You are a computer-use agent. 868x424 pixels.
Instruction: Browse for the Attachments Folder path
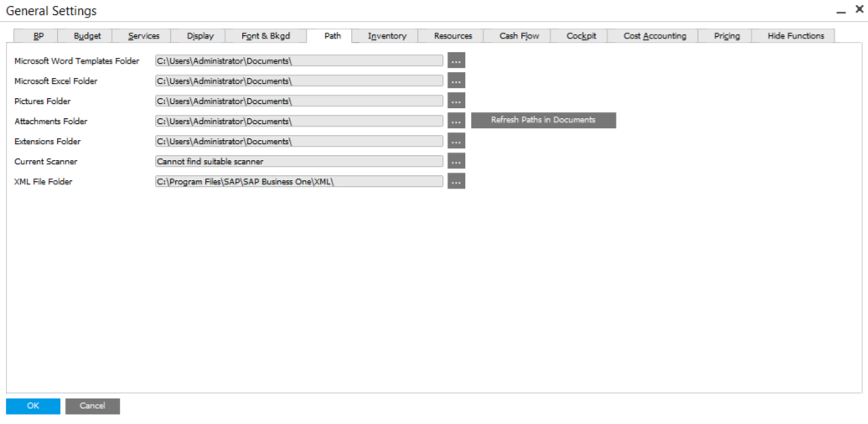(456, 122)
